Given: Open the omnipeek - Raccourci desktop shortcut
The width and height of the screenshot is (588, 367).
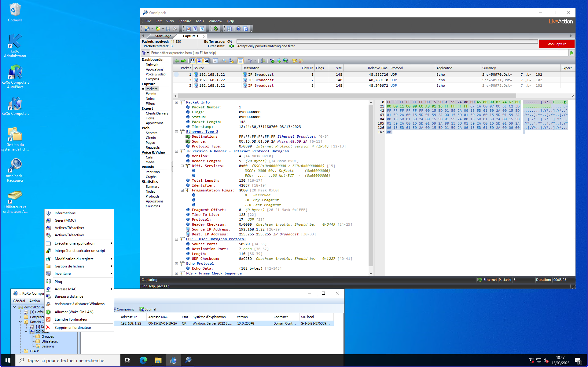Looking at the screenshot, I should pyautogui.click(x=15, y=170).
